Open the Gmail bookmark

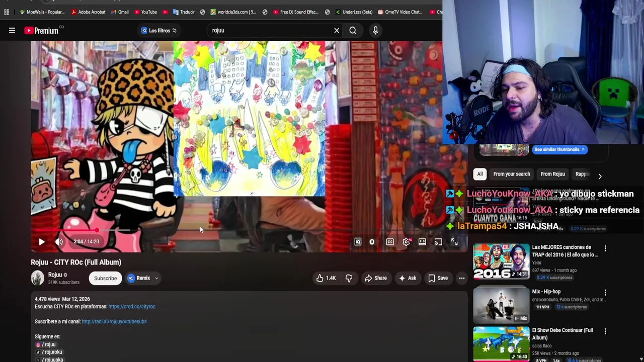(119, 12)
